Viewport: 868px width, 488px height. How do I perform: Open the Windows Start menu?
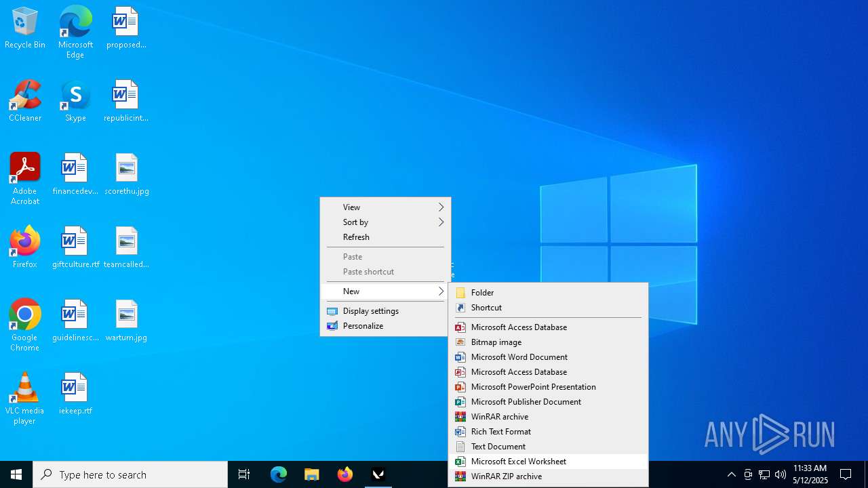pos(16,474)
